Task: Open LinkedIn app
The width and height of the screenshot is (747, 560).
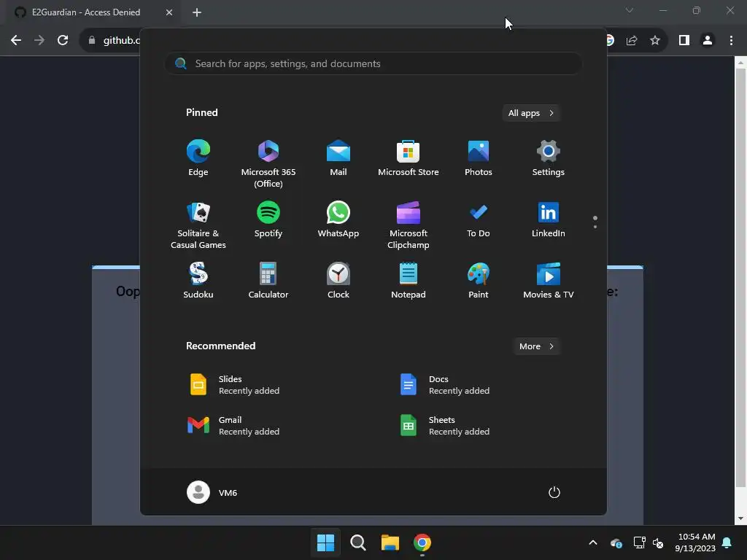Action: (x=549, y=220)
